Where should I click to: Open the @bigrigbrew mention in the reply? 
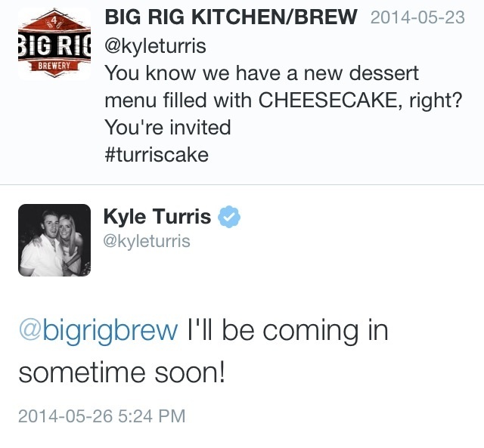99,332
